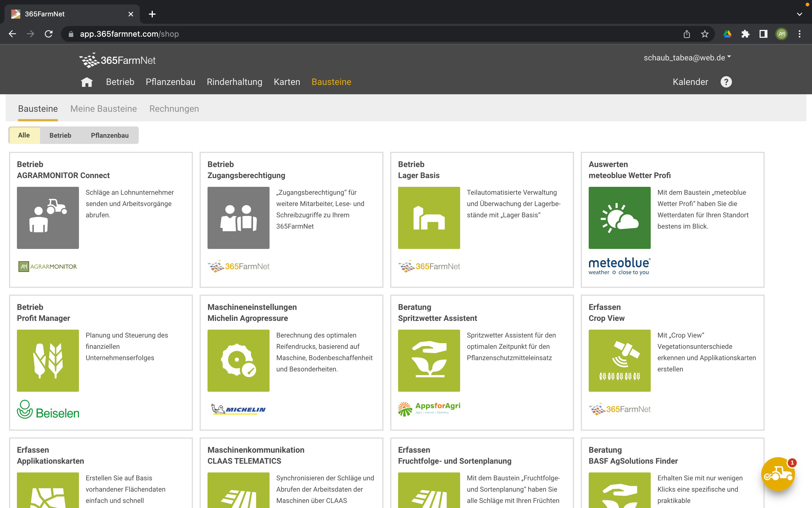Viewport: 812px width, 508px height.
Task: Click the Fruchtfolge- und Sortenplanung icon
Action: (x=429, y=490)
